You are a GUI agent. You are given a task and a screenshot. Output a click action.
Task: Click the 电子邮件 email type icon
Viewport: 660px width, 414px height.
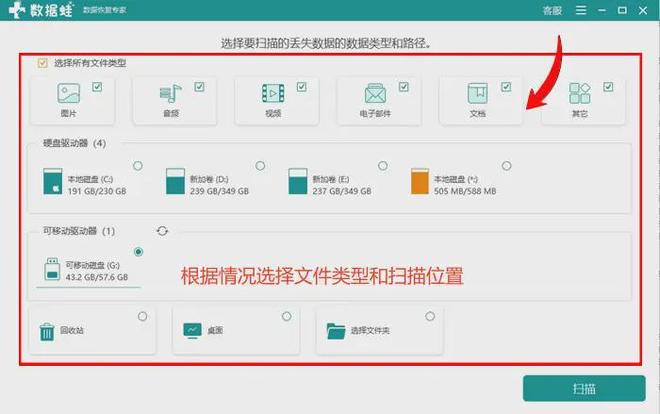(x=375, y=93)
